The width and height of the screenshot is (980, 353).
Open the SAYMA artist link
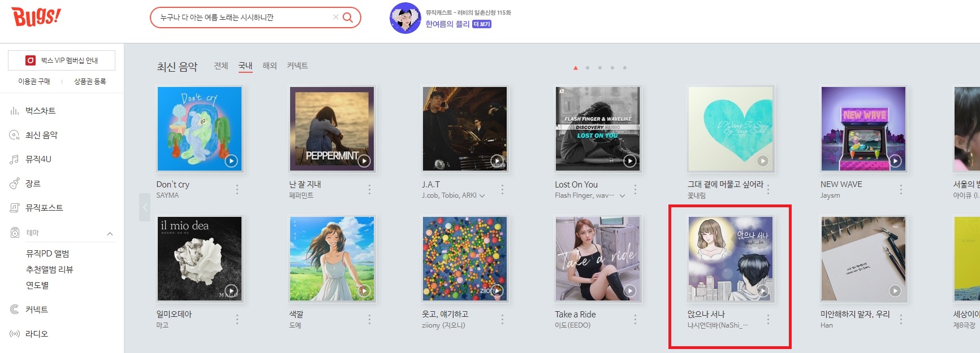coord(167,195)
